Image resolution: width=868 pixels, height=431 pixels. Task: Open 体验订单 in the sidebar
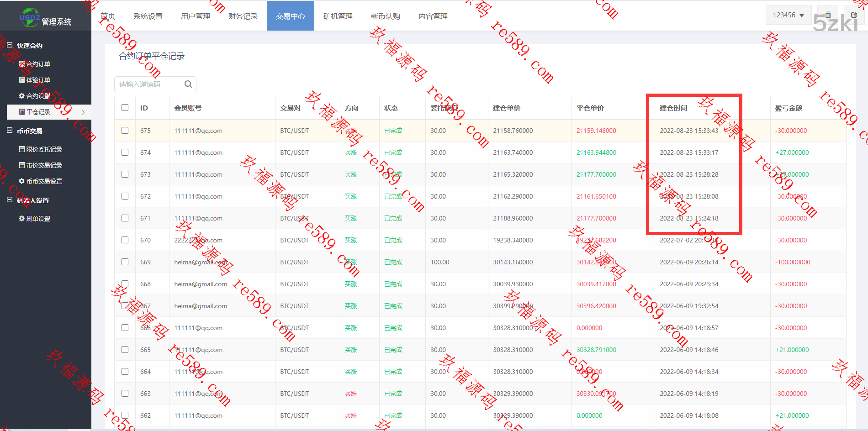click(38, 80)
